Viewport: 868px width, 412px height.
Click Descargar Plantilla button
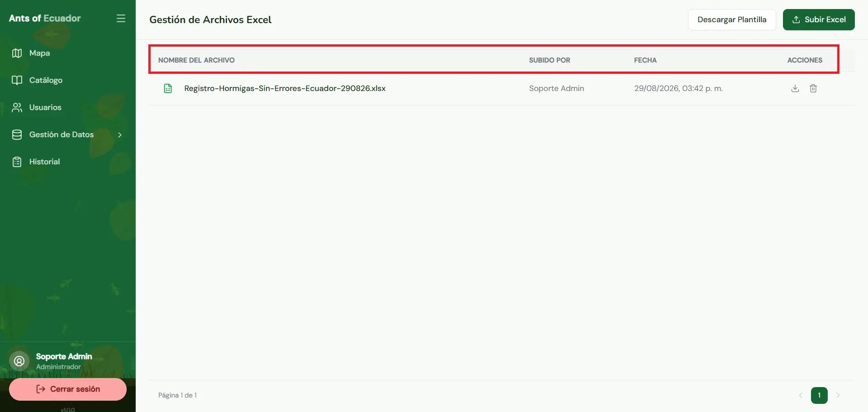point(732,19)
